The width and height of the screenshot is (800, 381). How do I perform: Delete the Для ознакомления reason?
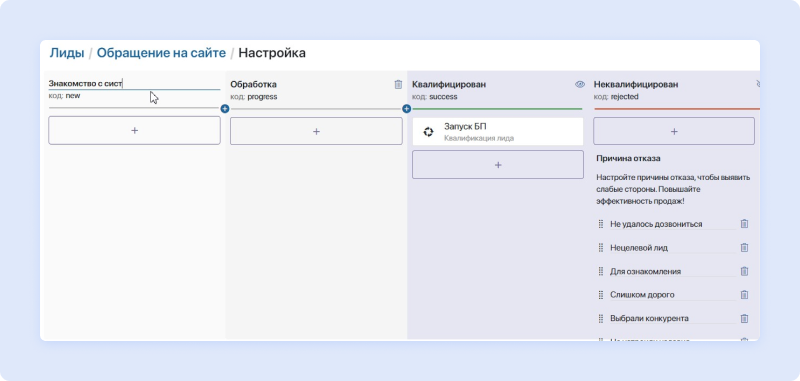(744, 271)
